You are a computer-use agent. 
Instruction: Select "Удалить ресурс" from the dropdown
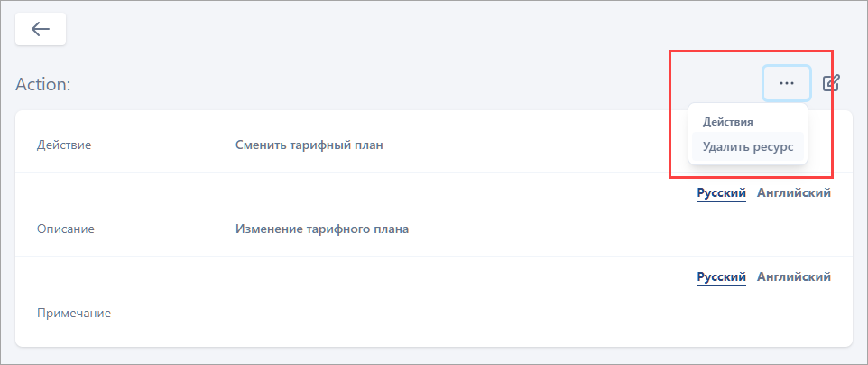[x=747, y=146]
